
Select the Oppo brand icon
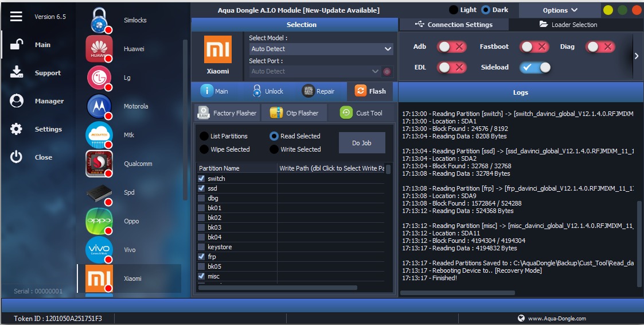(x=99, y=221)
